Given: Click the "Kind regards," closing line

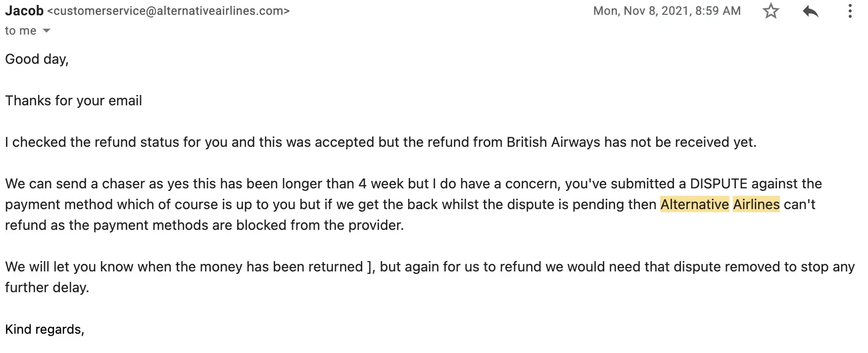Looking at the screenshot, I should 45,329.
